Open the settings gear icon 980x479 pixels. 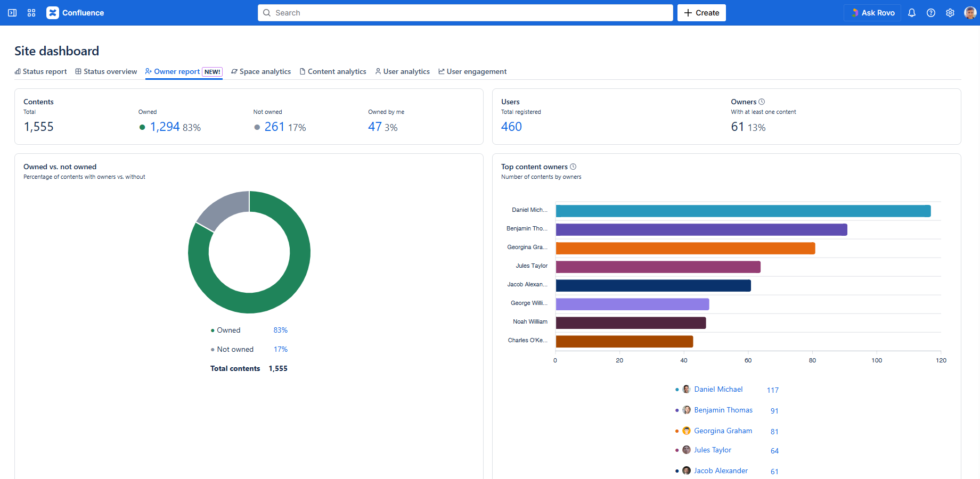click(950, 13)
